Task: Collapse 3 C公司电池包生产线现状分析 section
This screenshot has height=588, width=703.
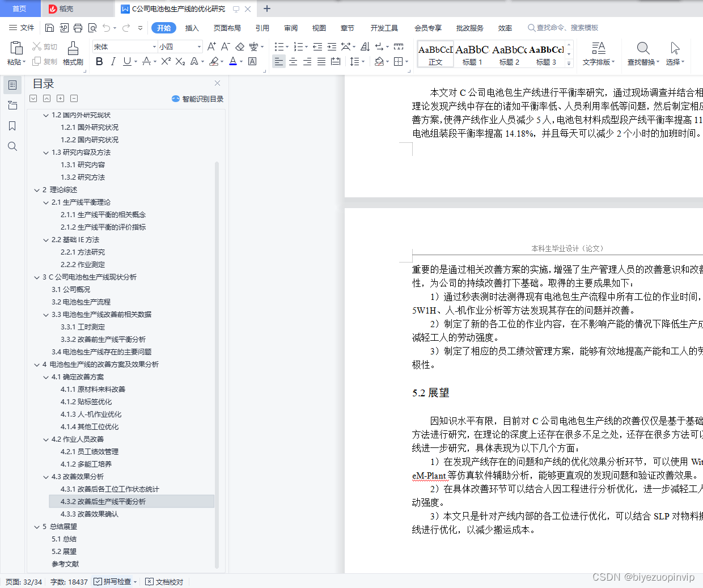Action: point(37,277)
